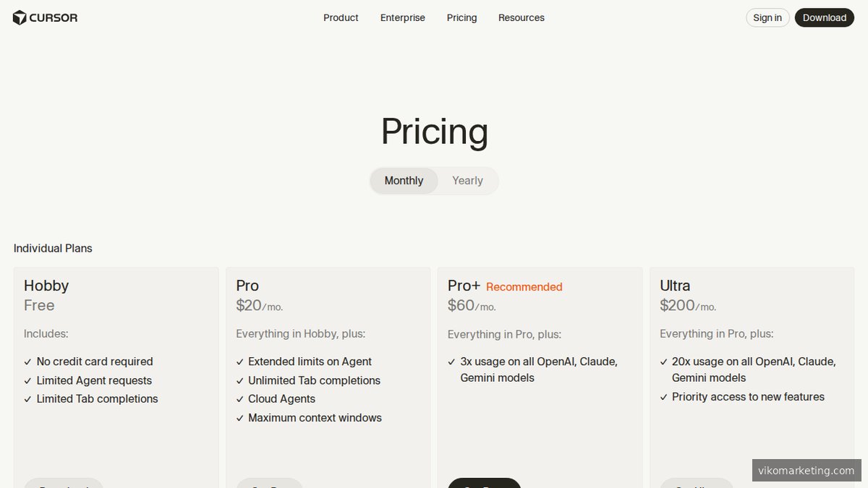Viewport: 868px width, 488px height.
Task: Click checkmark icon beside Priority access feature
Action: click(663, 397)
